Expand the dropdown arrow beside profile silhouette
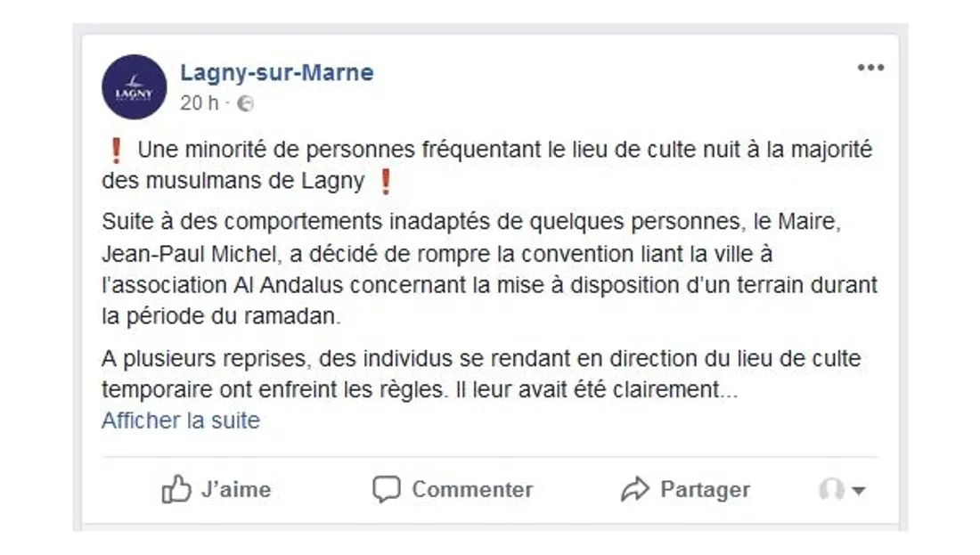This screenshot has height=555, width=980. click(858, 490)
